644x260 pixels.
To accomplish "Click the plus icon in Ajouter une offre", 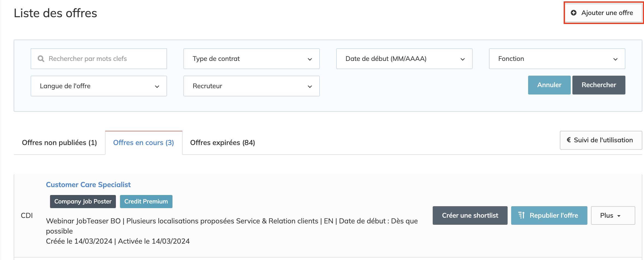I will [574, 13].
